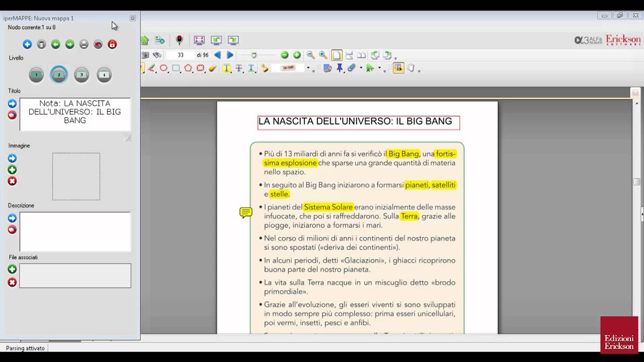Viewport: 644px width, 362px height.
Task: Toggle two-page book view
Action: (x=361, y=55)
